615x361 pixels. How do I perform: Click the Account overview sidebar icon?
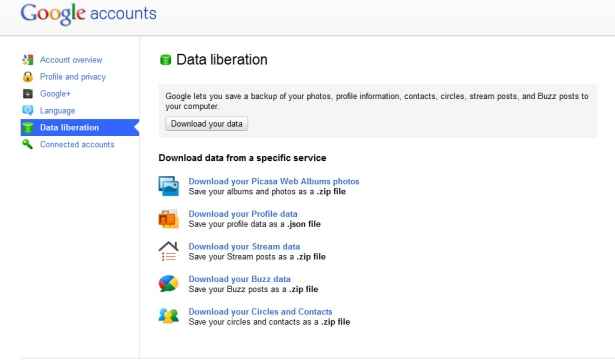tap(28, 60)
